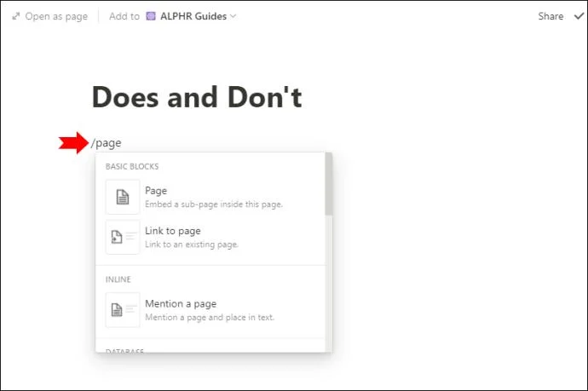The image size is (588, 391).
Task: Place cursor in the /page text line
Action: 107,143
